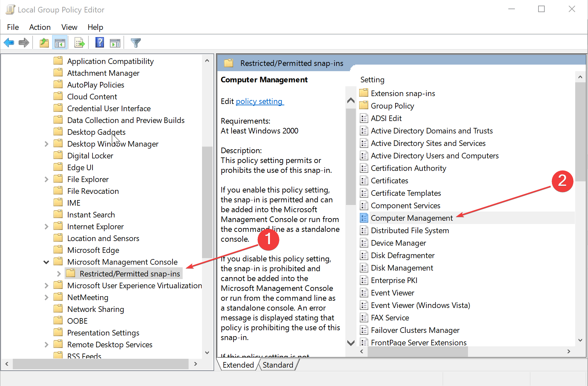Image resolution: width=588 pixels, height=386 pixels.
Task: Expand Microsoft User Experience Virtualization node
Action: coord(46,286)
